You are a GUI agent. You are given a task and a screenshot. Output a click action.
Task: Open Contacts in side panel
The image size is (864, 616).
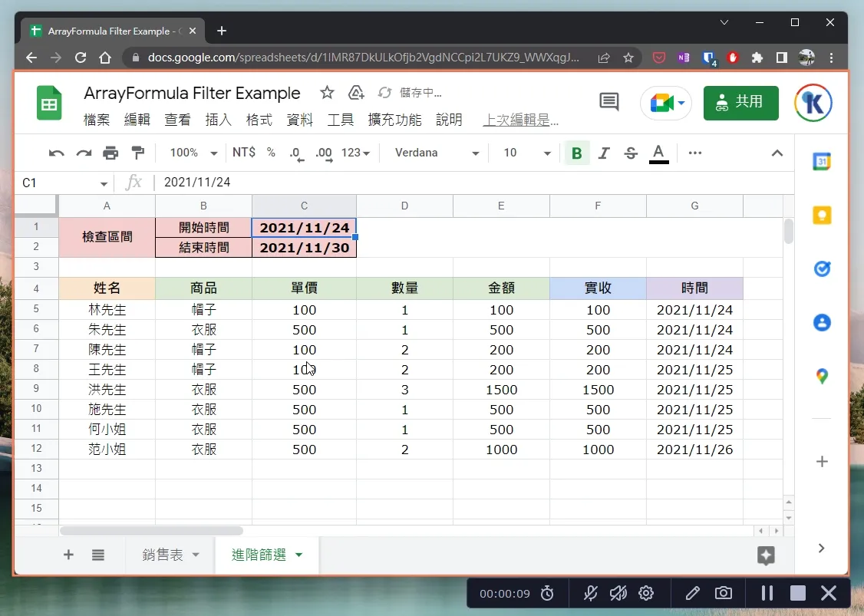[822, 322]
